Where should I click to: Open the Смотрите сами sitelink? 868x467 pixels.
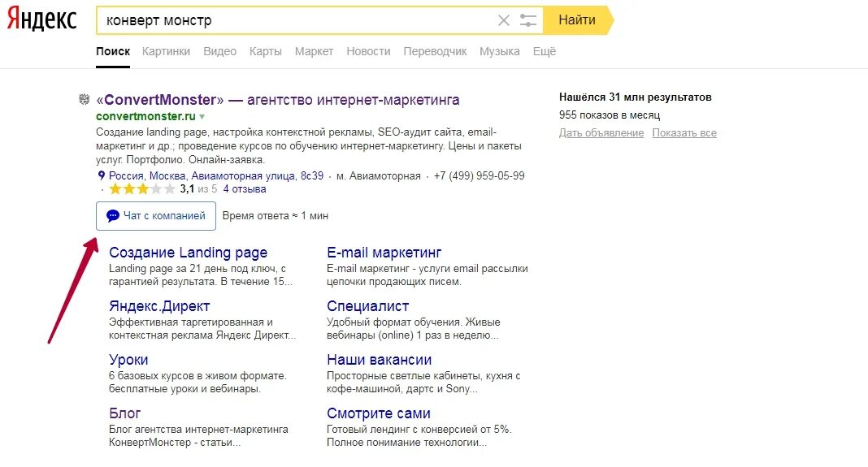[379, 414]
